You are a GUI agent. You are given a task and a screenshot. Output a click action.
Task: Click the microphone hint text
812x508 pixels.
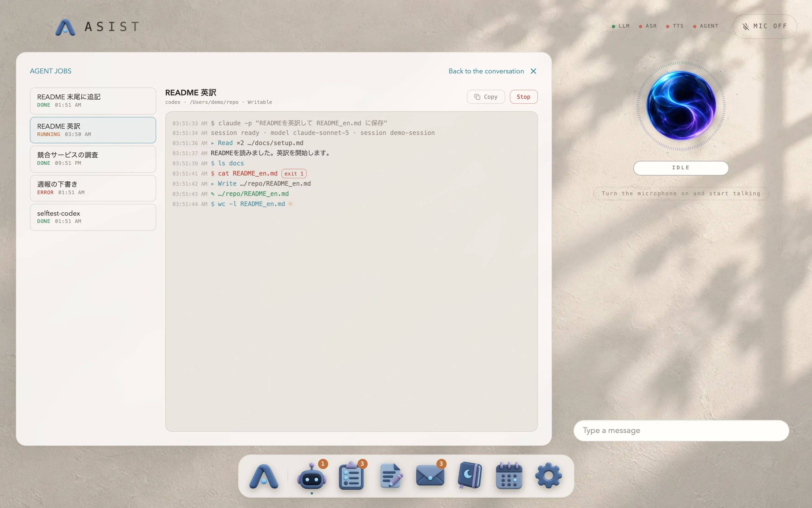(x=681, y=194)
